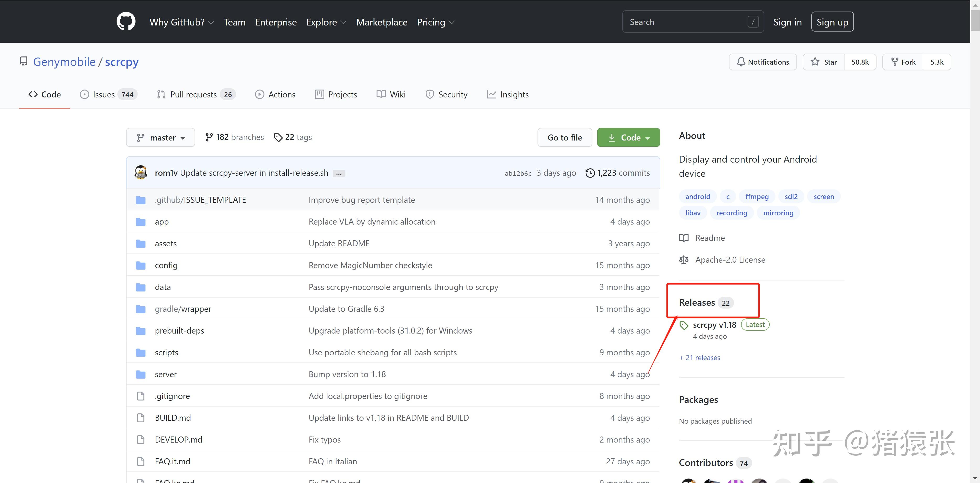Click the Readme book icon
Screen dimensions: 980x483
tap(684, 238)
